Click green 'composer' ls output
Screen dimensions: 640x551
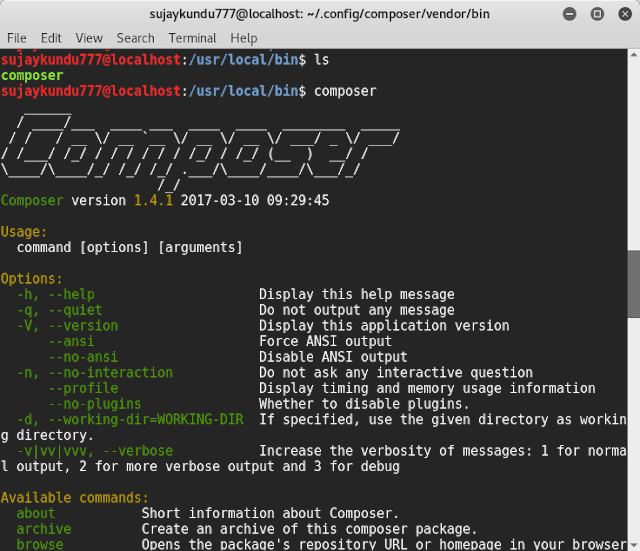[32, 76]
